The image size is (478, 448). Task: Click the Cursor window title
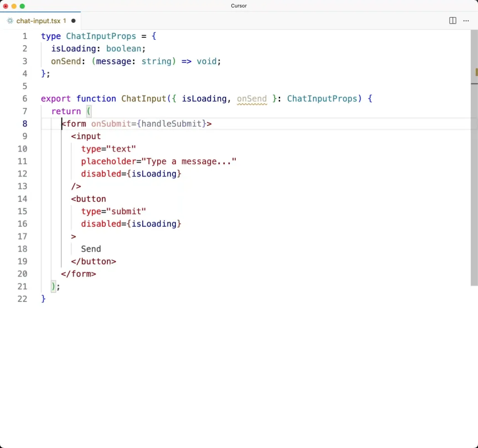[239, 6]
